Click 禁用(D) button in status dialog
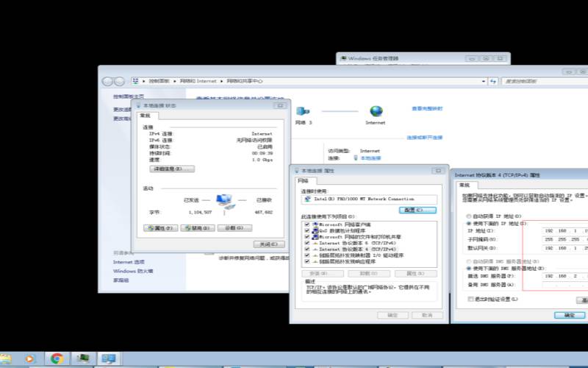This screenshot has height=368, width=588. [198, 228]
